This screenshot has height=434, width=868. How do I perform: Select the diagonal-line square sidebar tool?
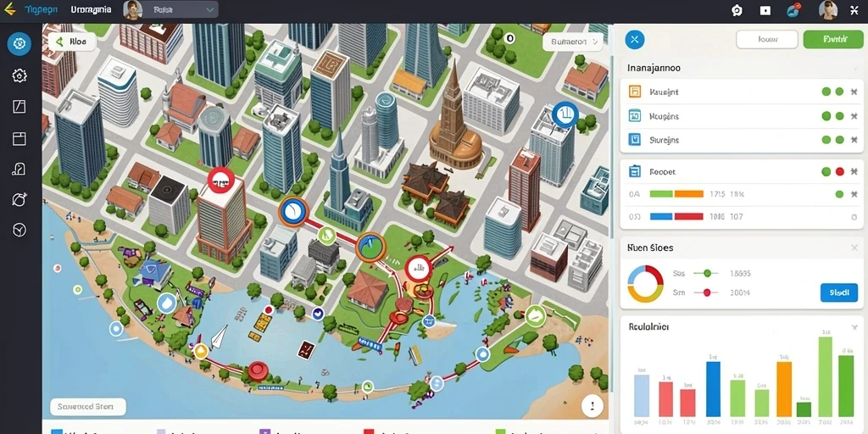coord(19,107)
